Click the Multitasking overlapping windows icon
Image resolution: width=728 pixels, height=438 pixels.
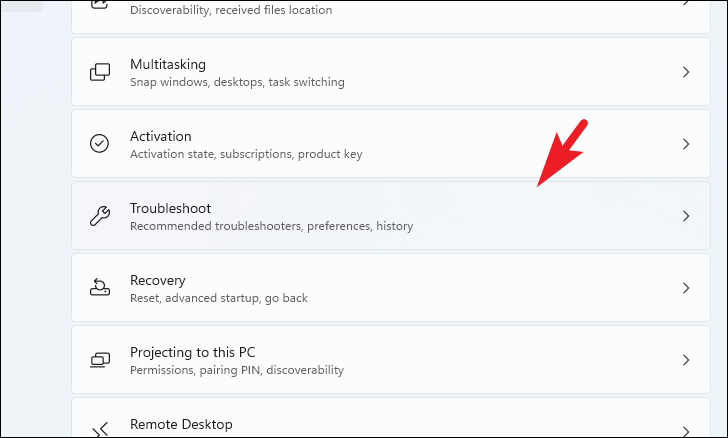coord(100,72)
